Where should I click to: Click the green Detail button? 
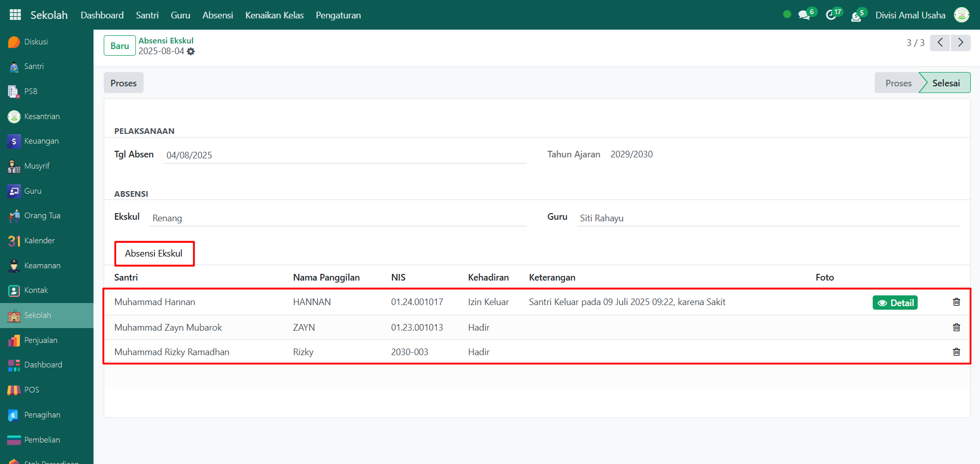tap(895, 303)
